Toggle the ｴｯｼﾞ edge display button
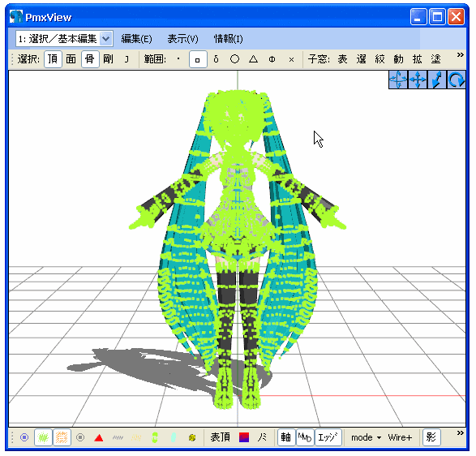Viewport: 476px width, 456px height. pos(328,437)
